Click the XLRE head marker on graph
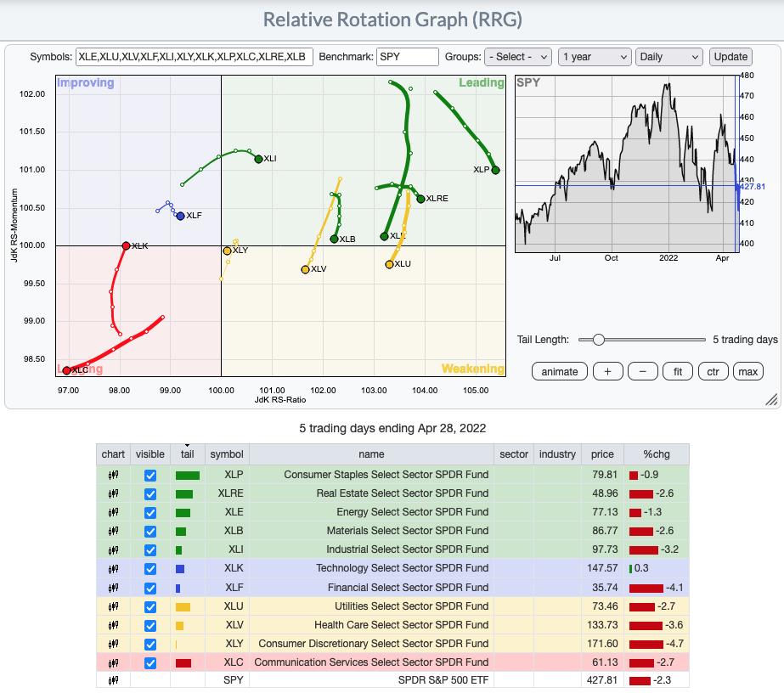This screenshot has height=693, width=784. click(x=421, y=199)
